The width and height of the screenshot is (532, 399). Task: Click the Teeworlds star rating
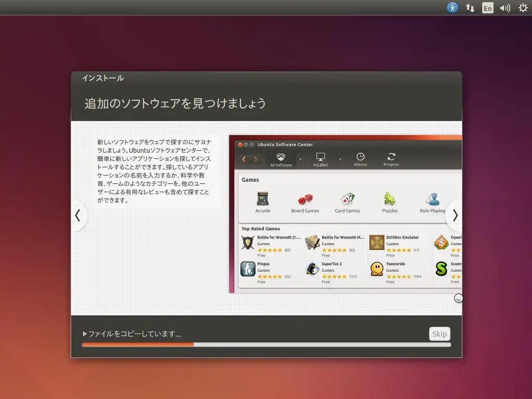[x=398, y=276]
